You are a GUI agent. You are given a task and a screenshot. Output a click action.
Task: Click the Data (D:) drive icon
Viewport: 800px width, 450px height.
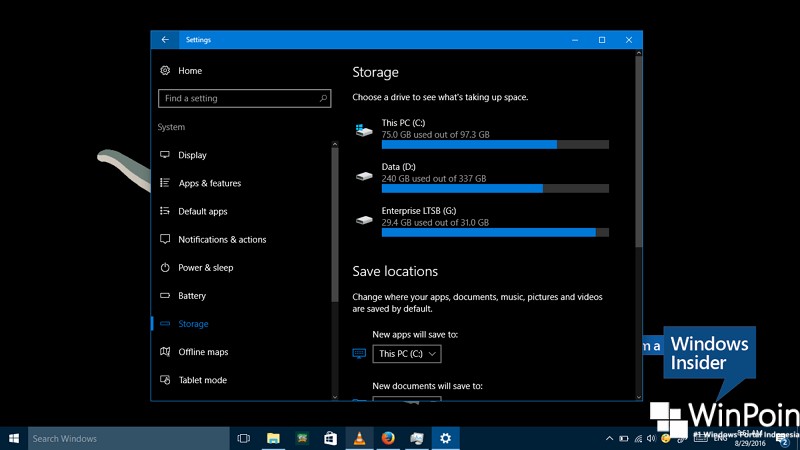click(364, 176)
